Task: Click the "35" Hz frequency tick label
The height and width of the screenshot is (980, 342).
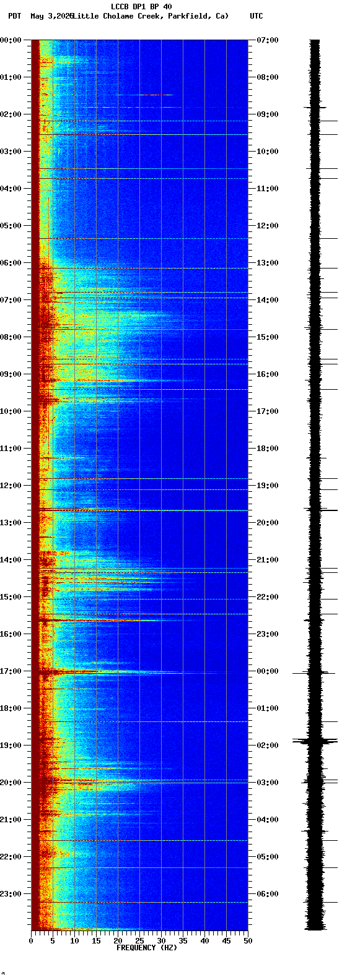Action: pos(183,941)
